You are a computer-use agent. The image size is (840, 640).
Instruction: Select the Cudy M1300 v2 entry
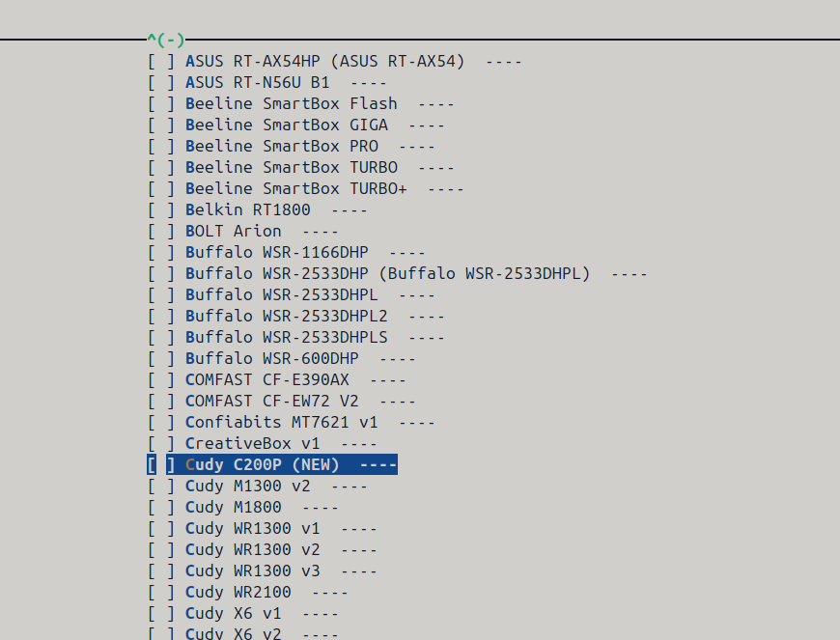click(257, 487)
